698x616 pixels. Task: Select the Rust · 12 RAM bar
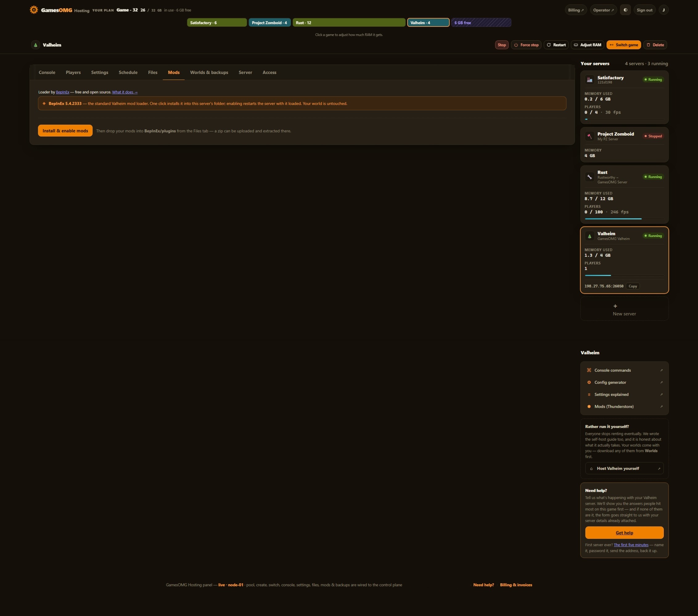pyautogui.click(x=349, y=22)
